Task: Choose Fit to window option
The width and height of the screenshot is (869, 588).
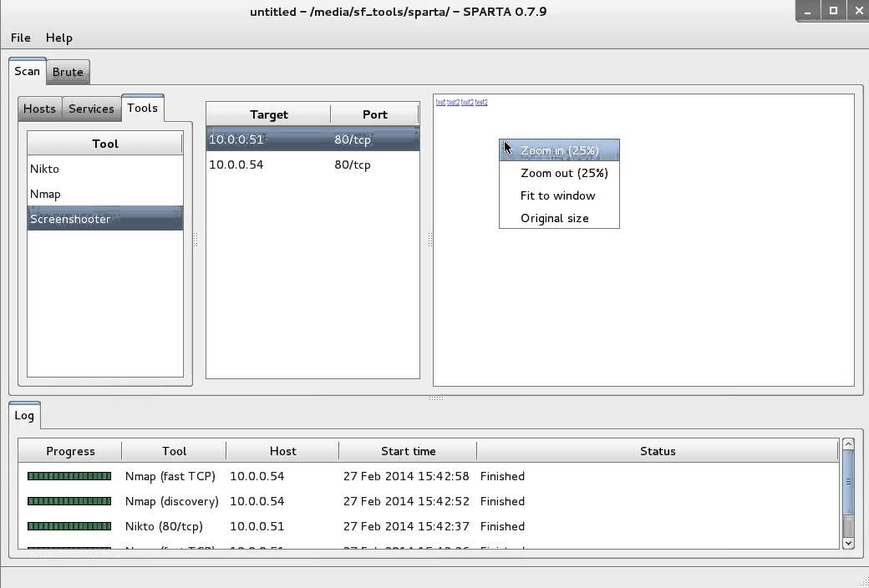Action: pyautogui.click(x=559, y=195)
